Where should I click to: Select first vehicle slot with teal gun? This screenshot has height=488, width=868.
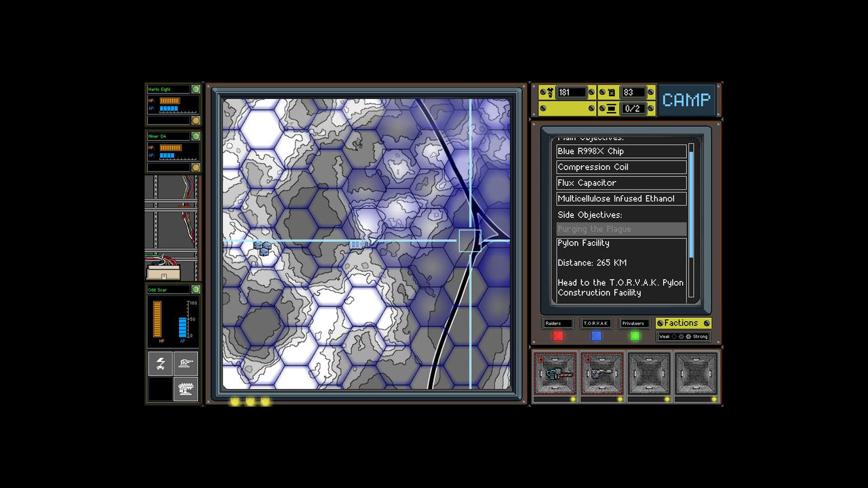click(555, 373)
